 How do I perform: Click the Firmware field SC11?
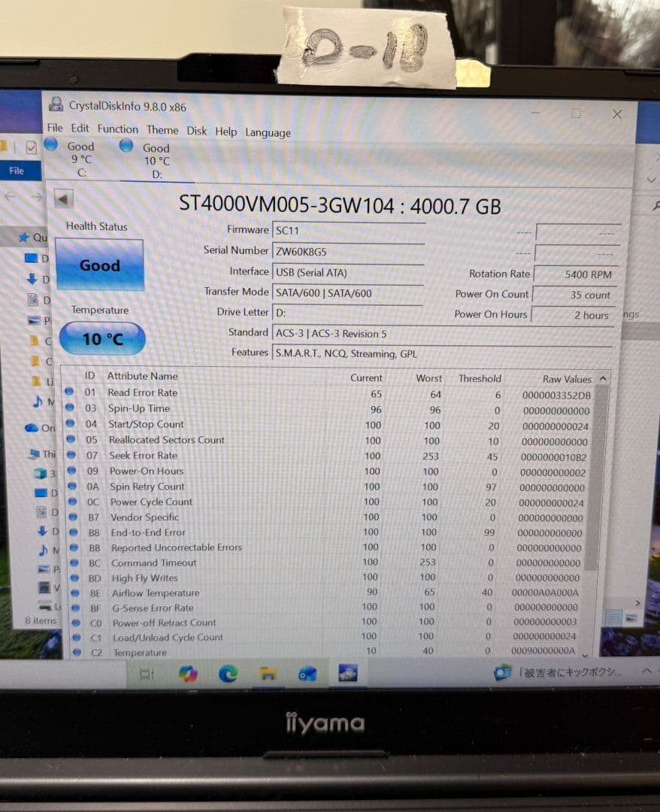pos(348,231)
